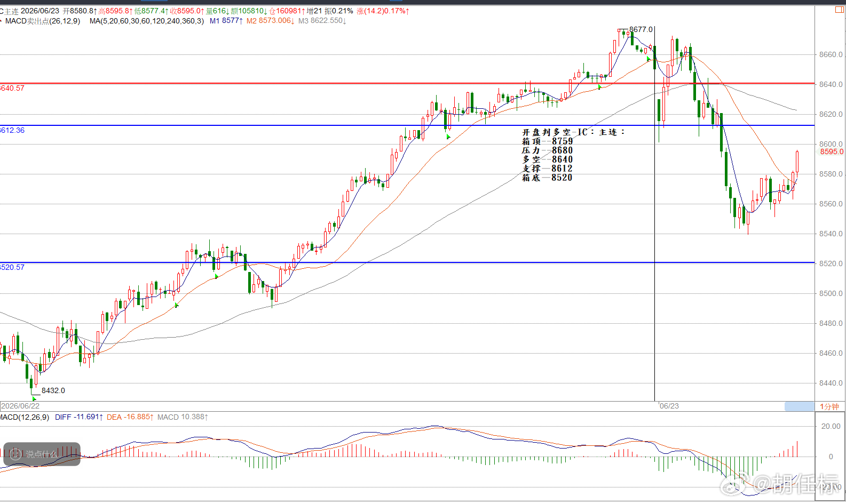Click the 8640.0 price axis label
This screenshot has width=846, height=504.
click(831, 84)
